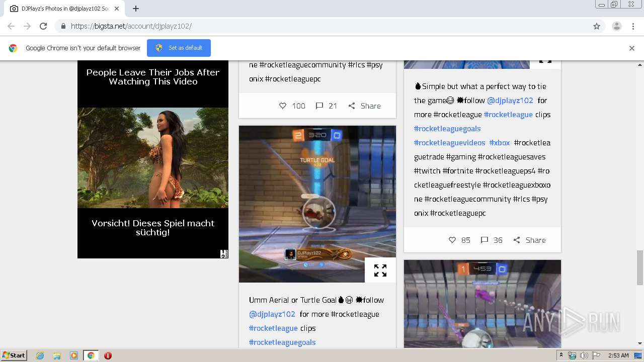Screen dimensions: 644x362
Task: Click the system clock showing 2:53 AM
Action: coord(618,355)
